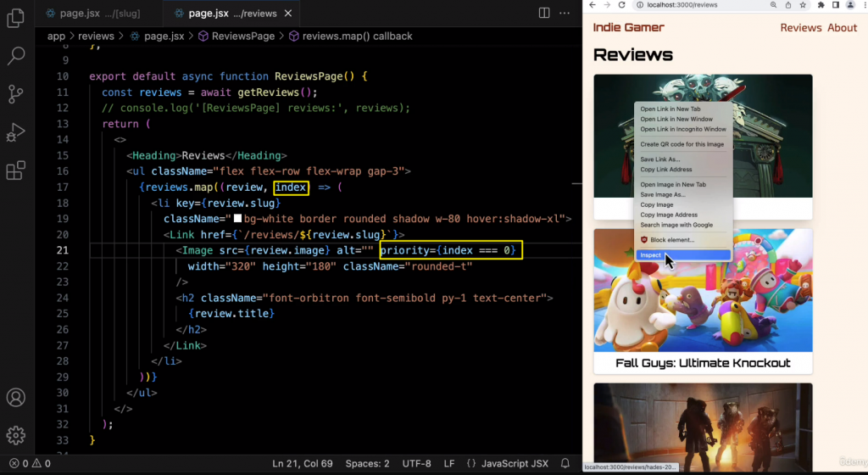The height and width of the screenshot is (475, 868).
Task: Click the bg-white color swatch on line 19
Action: 237,219
